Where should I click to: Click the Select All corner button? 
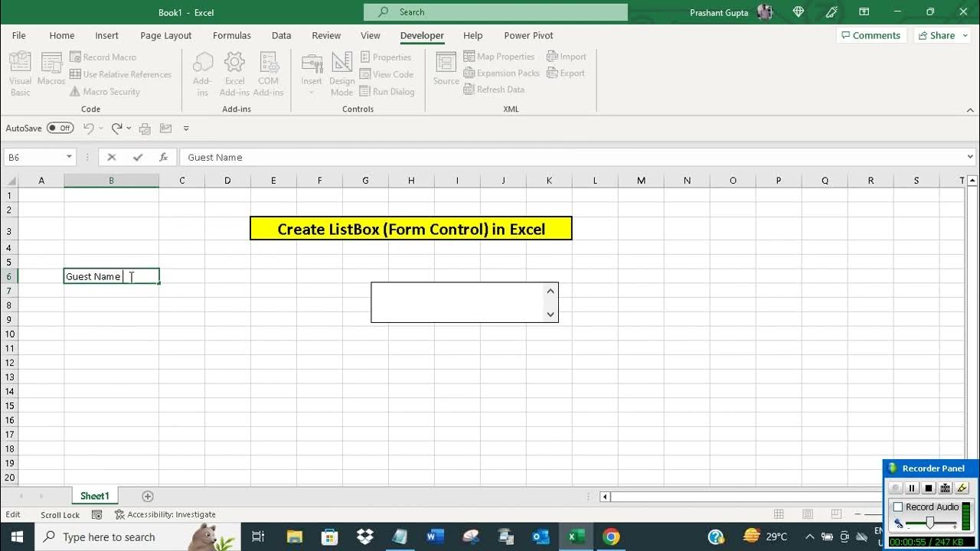9,181
